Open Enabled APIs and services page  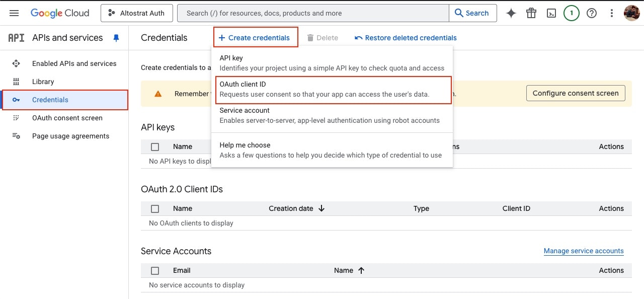coord(74,63)
